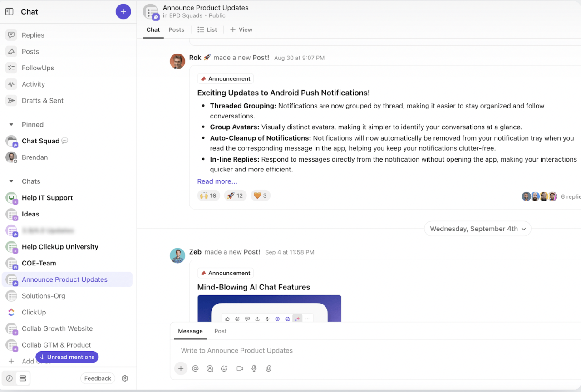Image resolution: width=581 pixels, height=392 pixels.
Task: Open Replies in the sidebar
Action: tap(33, 35)
